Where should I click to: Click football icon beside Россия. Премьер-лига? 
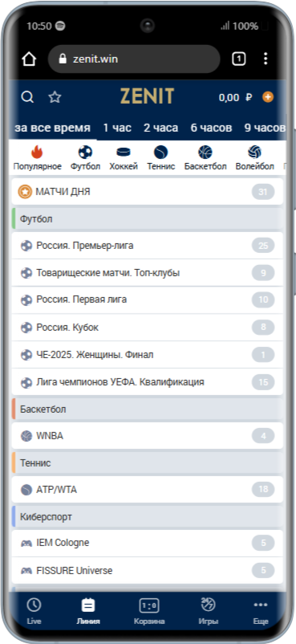(26, 246)
